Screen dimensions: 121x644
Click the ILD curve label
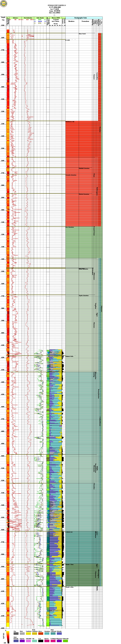[x=28, y=20]
